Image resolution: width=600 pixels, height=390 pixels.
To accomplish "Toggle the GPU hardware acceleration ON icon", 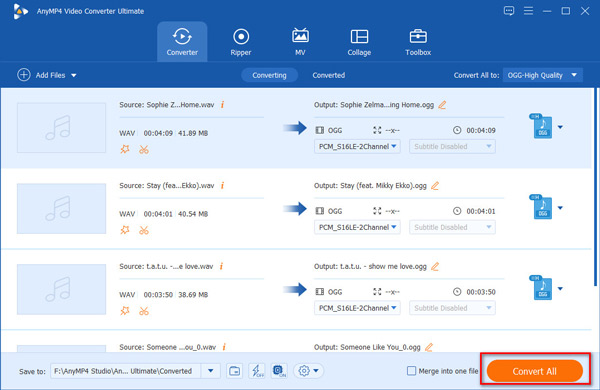I will click(x=279, y=371).
